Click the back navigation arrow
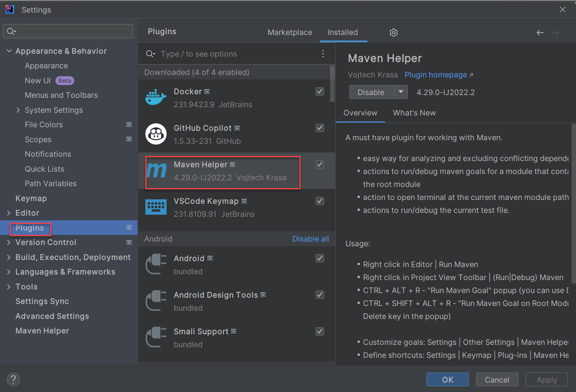The image size is (576, 392). point(540,33)
